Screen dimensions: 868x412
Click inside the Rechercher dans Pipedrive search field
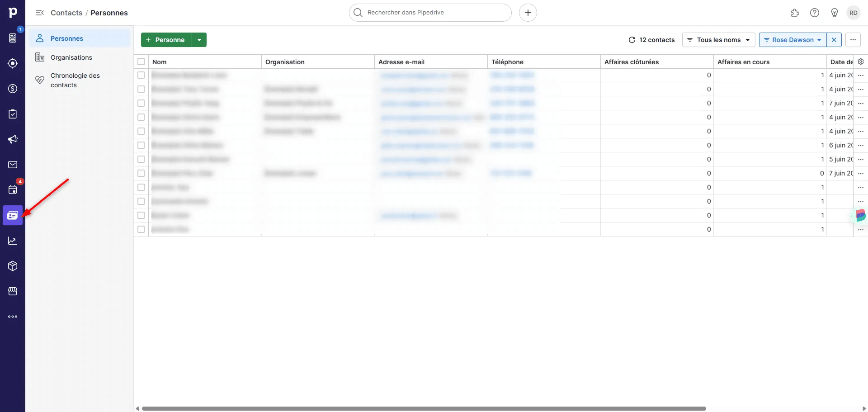point(429,12)
